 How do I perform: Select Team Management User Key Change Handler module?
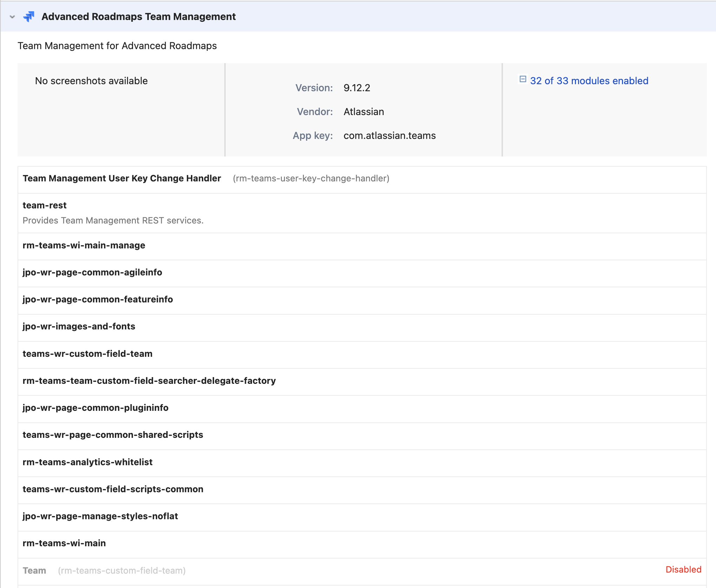122,178
